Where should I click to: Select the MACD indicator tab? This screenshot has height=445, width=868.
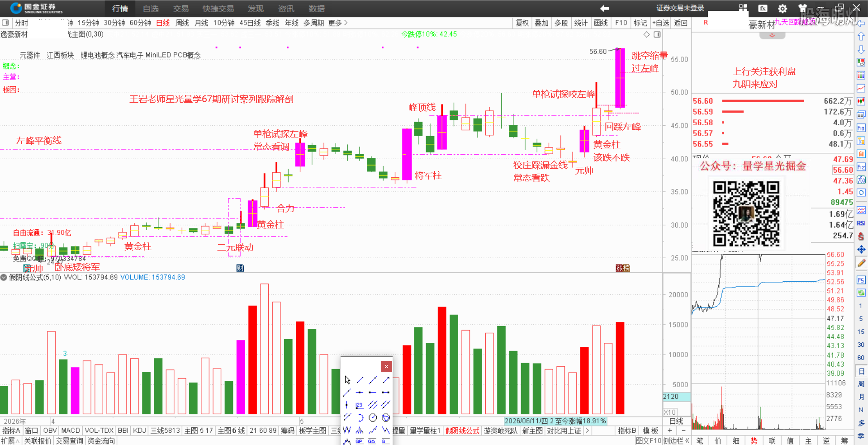(71, 431)
